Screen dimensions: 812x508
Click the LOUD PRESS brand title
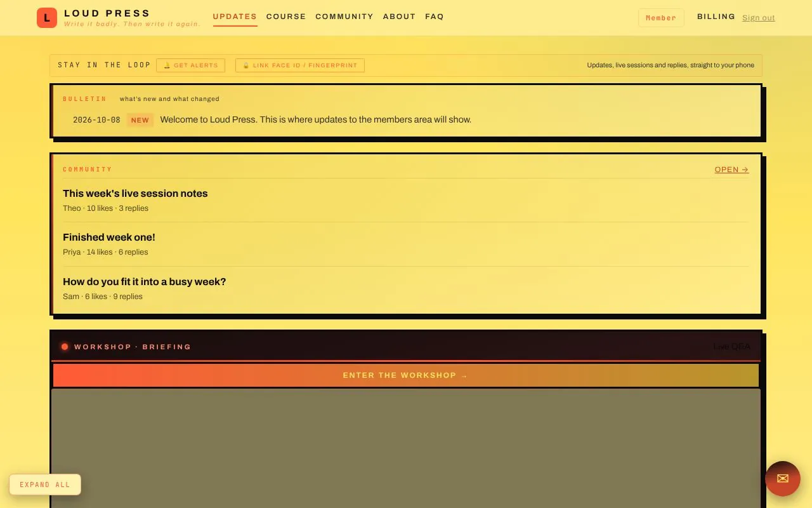click(107, 13)
